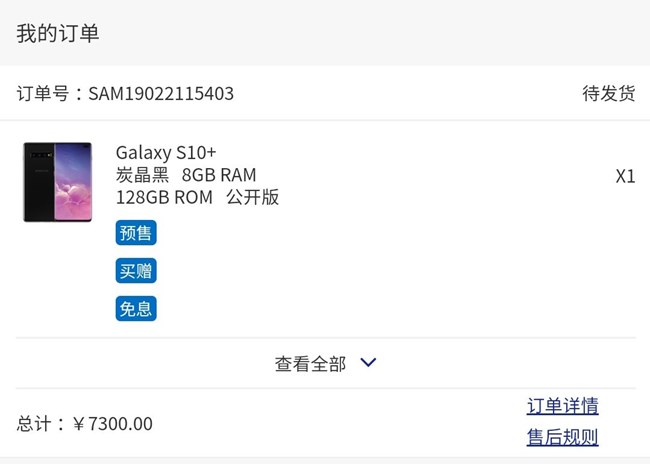Click the 订单号 label
This screenshot has height=464, width=650.
tap(44, 94)
